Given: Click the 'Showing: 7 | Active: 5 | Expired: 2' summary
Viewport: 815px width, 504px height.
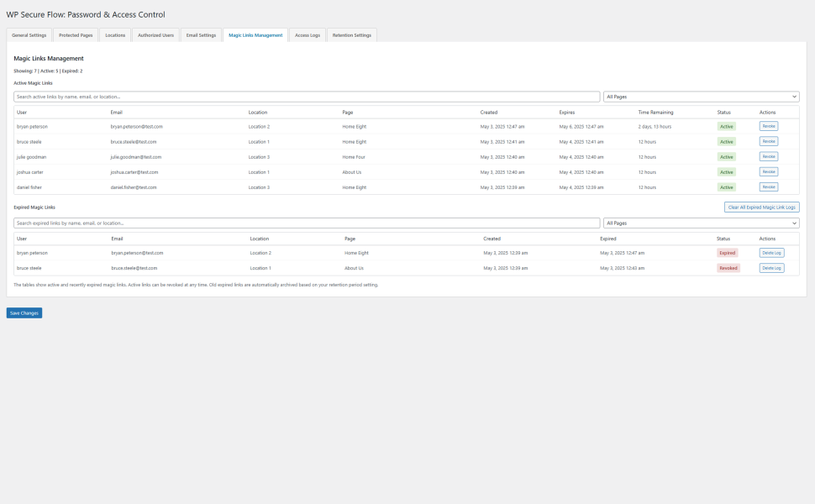Looking at the screenshot, I should pos(48,71).
